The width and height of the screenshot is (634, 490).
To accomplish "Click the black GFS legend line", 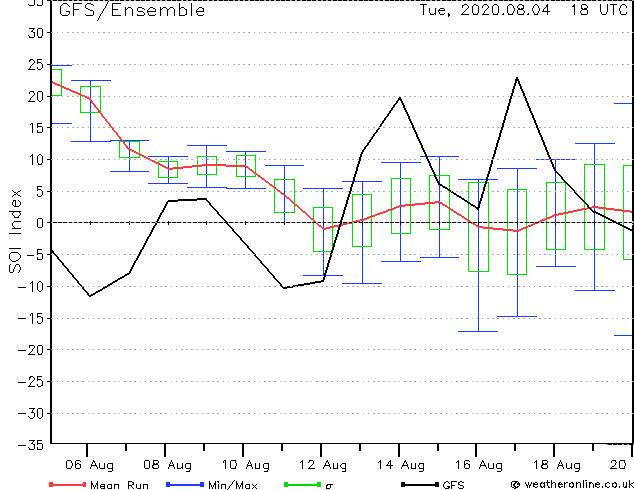I will [x=420, y=484].
